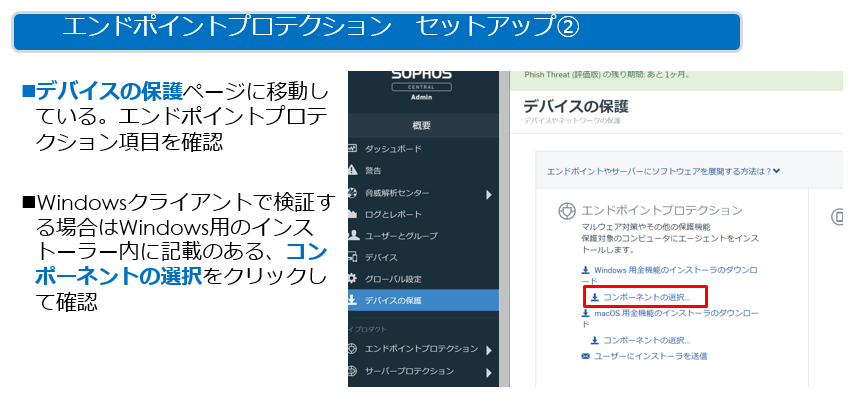Click the Threat Analysis Center (脅威解析センター) icon
Viewport: 866px width, 400px height.
point(352,193)
